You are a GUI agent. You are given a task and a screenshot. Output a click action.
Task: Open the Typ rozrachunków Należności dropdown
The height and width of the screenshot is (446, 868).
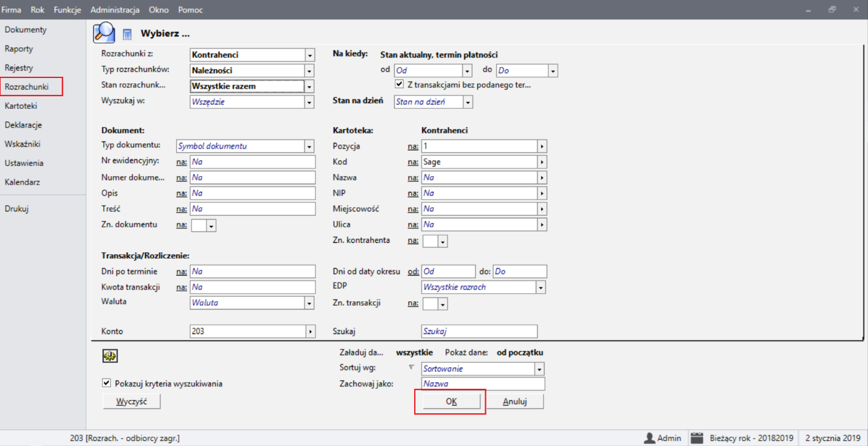[309, 70]
